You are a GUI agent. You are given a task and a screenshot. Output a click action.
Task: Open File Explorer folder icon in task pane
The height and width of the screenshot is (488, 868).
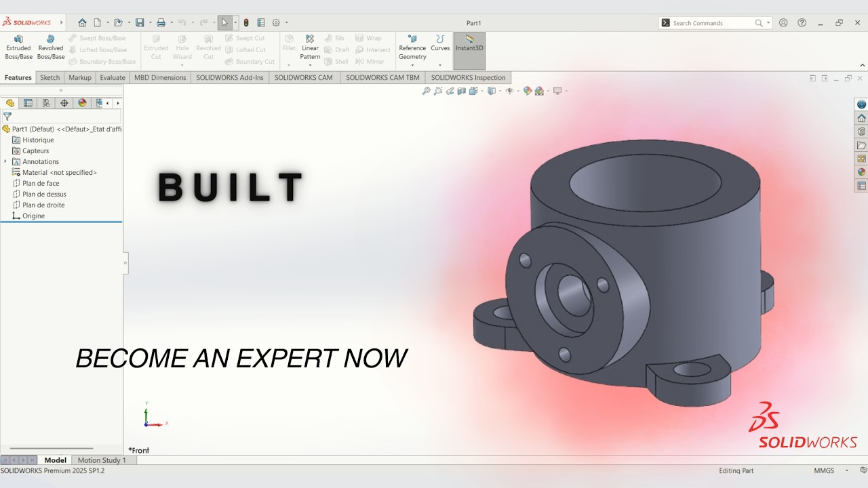[x=861, y=145]
